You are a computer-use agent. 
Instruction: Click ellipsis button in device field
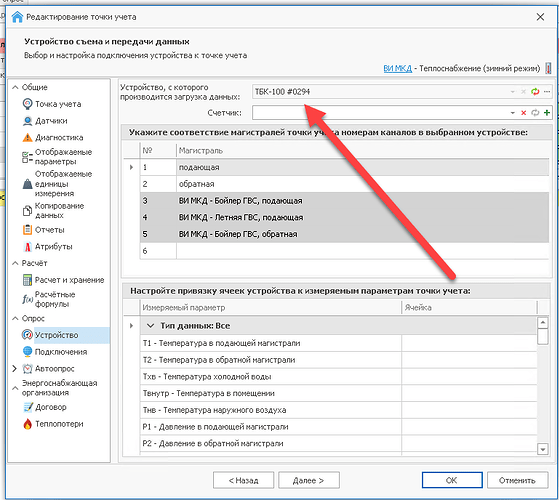(547, 92)
